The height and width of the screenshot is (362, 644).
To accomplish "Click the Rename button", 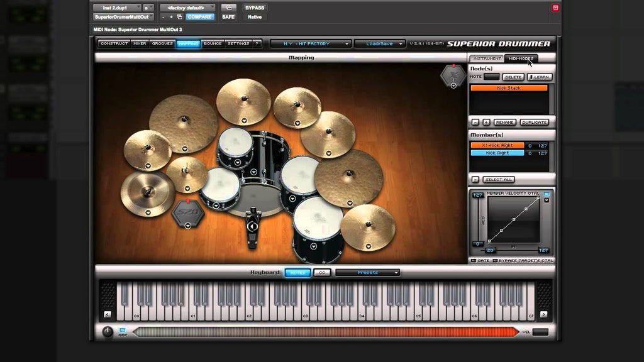I will click(505, 123).
